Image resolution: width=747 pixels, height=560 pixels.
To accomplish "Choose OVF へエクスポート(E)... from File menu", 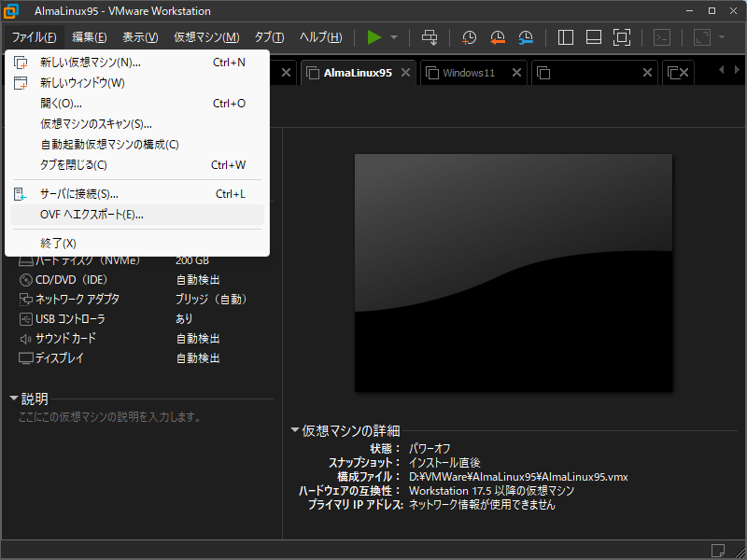I will point(92,215).
